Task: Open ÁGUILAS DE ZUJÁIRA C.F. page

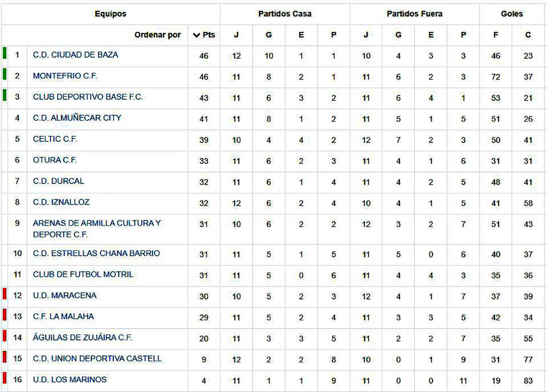Action: pos(83,338)
